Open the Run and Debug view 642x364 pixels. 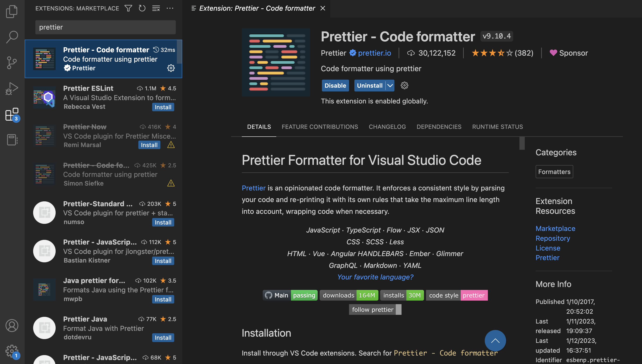tap(12, 88)
